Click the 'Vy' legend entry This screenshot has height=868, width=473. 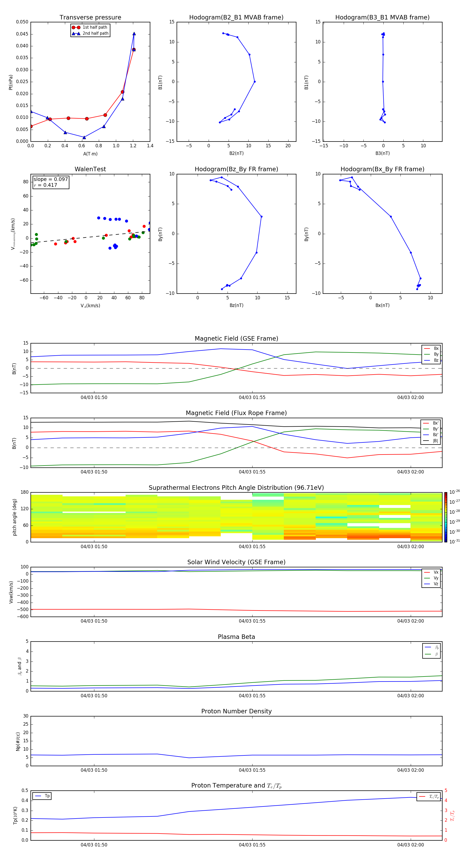(431, 578)
